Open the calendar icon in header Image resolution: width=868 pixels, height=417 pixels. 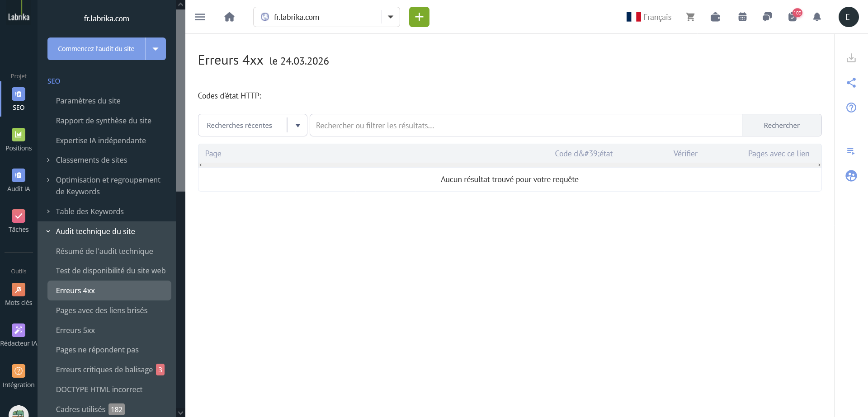[x=742, y=17]
